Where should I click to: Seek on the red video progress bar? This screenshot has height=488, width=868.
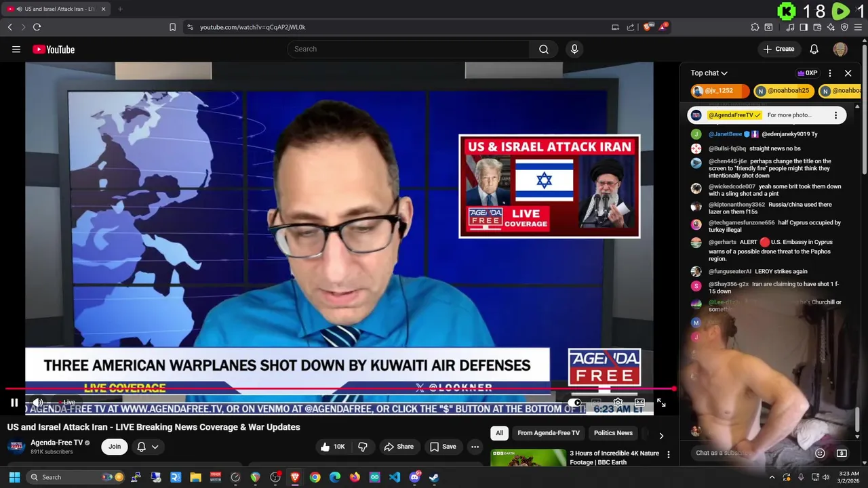point(339,389)
